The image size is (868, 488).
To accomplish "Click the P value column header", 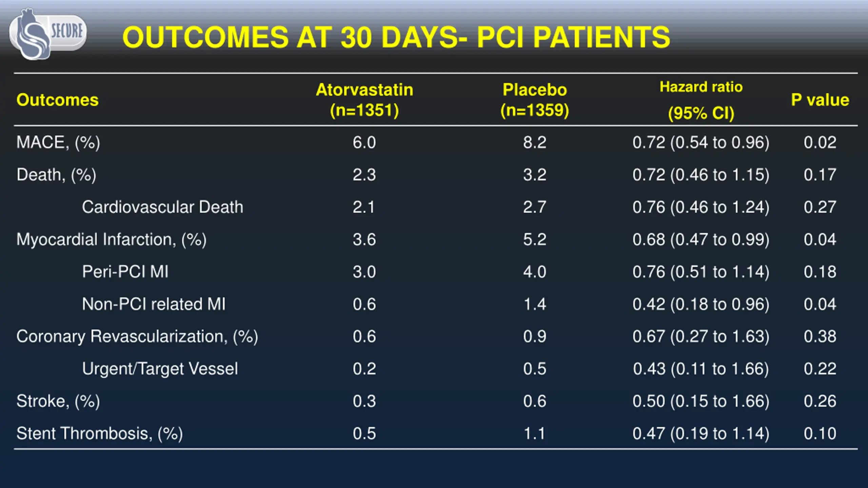I will (820, 100).
